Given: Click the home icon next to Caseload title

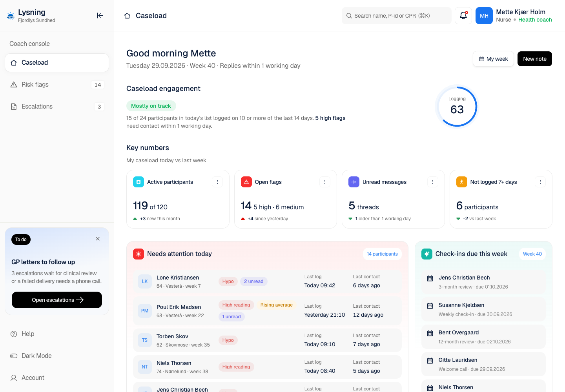Looking at the screenshot, I should 127,16.
